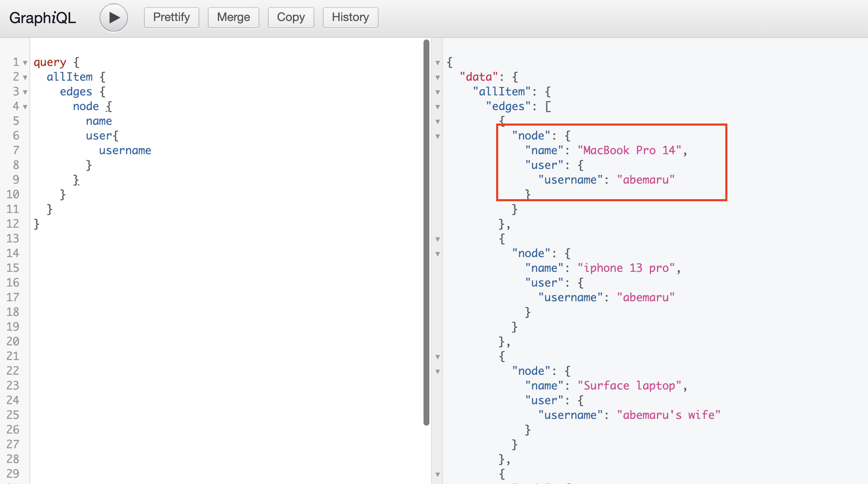Image resolution: width=868 pixels, height=484 pixels.
Task: Click the Prettify button
Action: (171, 18)
